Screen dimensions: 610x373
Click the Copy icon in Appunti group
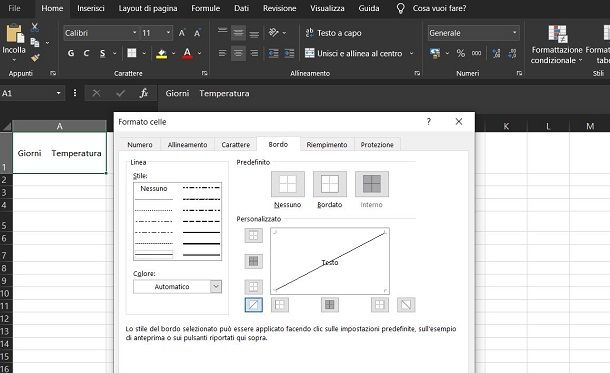pyautogui.click(x=35, y=42)
